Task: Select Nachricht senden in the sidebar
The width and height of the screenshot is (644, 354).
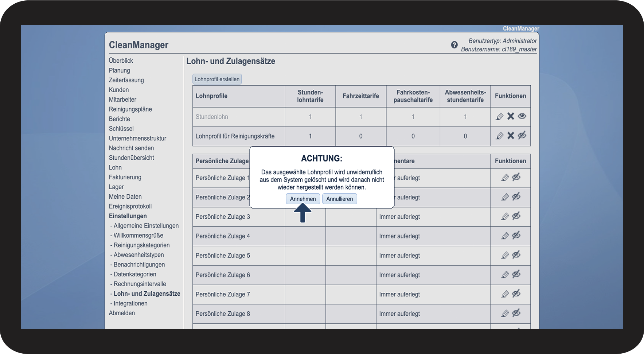Action: click(x=131, y=148)
